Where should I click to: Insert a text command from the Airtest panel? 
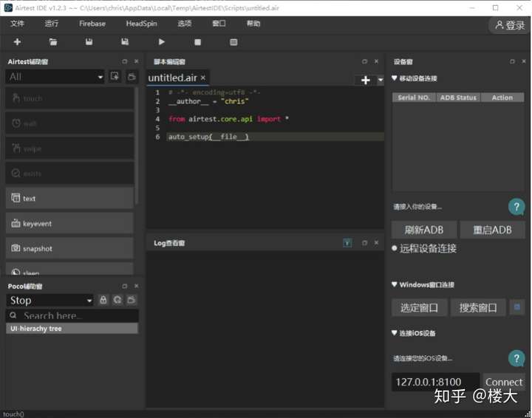click(69, 199)
